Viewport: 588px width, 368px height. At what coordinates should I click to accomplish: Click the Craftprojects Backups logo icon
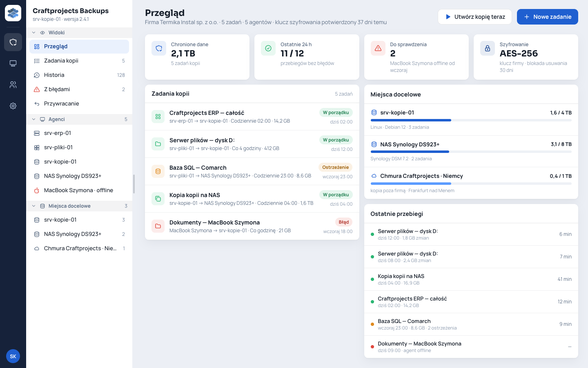click(13, 13)
